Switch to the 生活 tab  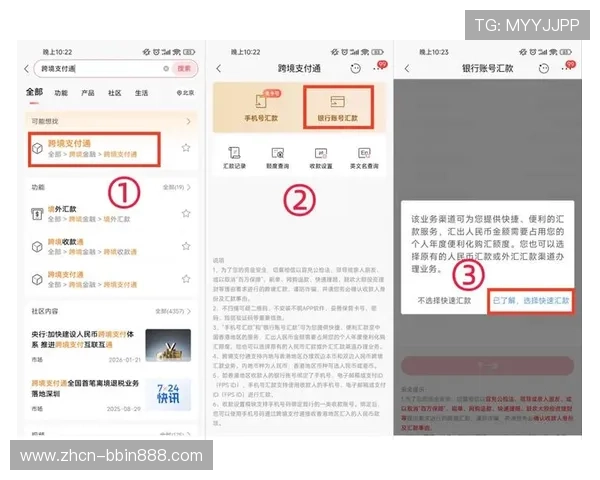tap(141, 93)
